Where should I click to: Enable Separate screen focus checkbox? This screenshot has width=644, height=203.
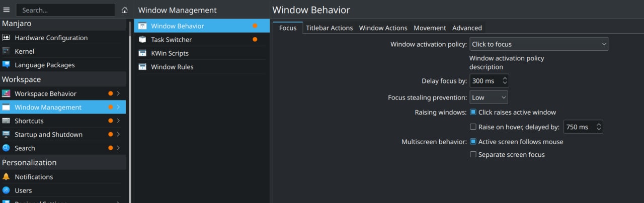pyautogui.click(x=473, y=154)
